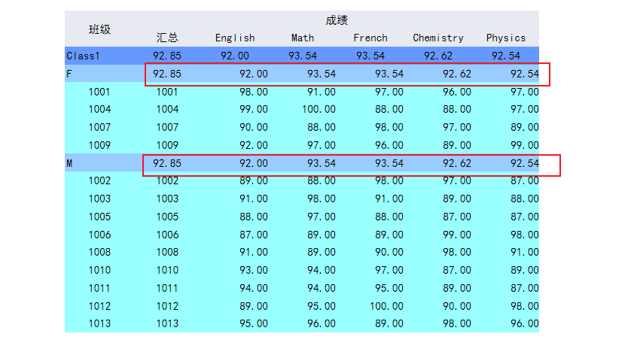Select 1005 Math score 97.00
This screenshot has height=364, width=634.
pyautogui.click(x=322, y=217)
